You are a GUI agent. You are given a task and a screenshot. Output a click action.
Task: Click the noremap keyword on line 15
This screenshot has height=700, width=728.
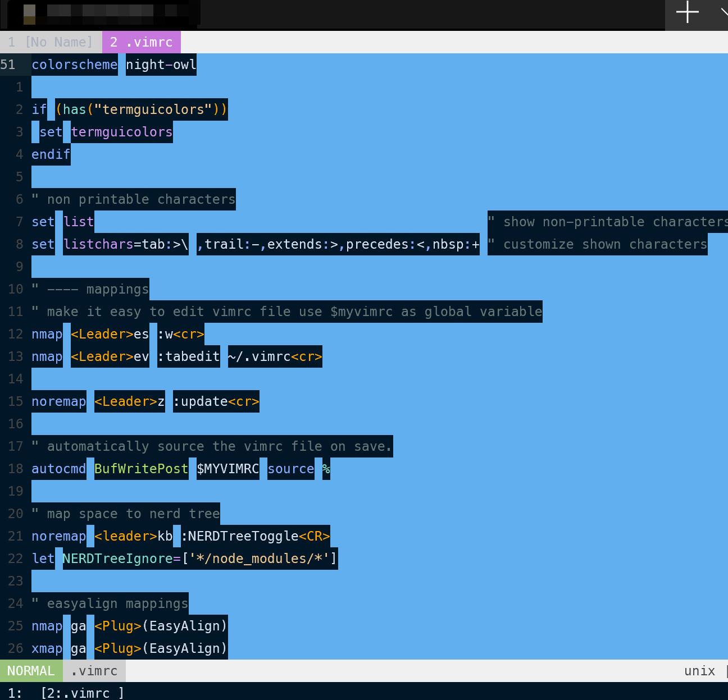[59, 401]
